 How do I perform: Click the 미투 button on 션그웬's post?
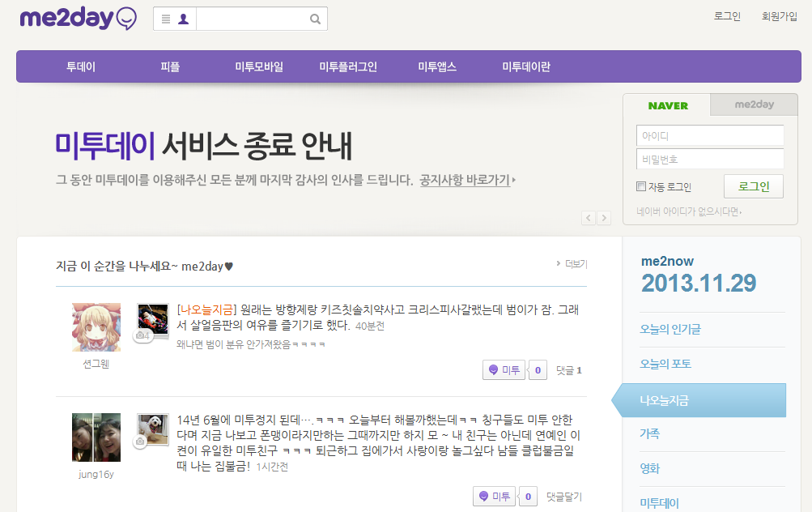click(504, 370)
